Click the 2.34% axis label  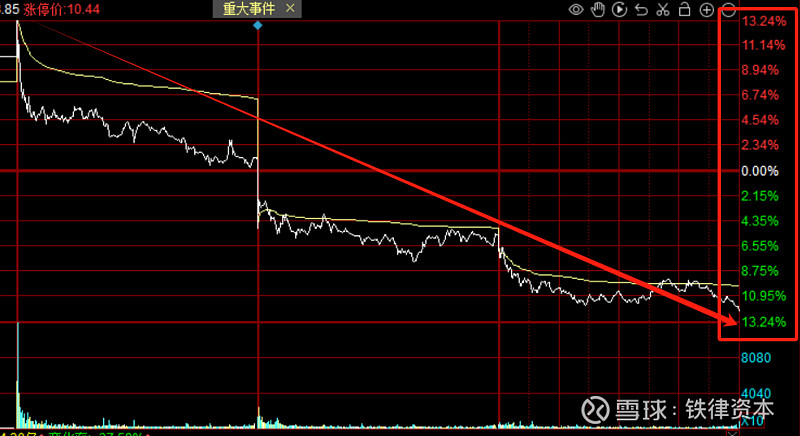click(x=760, y=145)
